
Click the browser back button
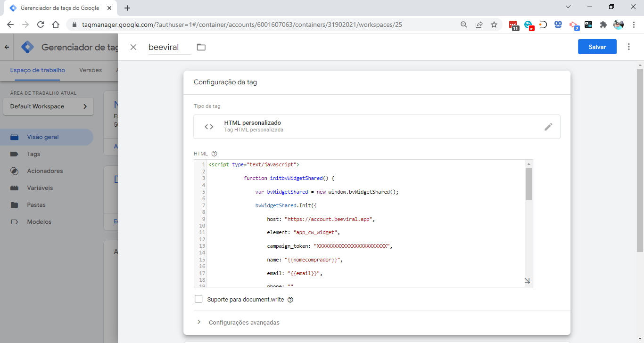[x=10, y=24]
